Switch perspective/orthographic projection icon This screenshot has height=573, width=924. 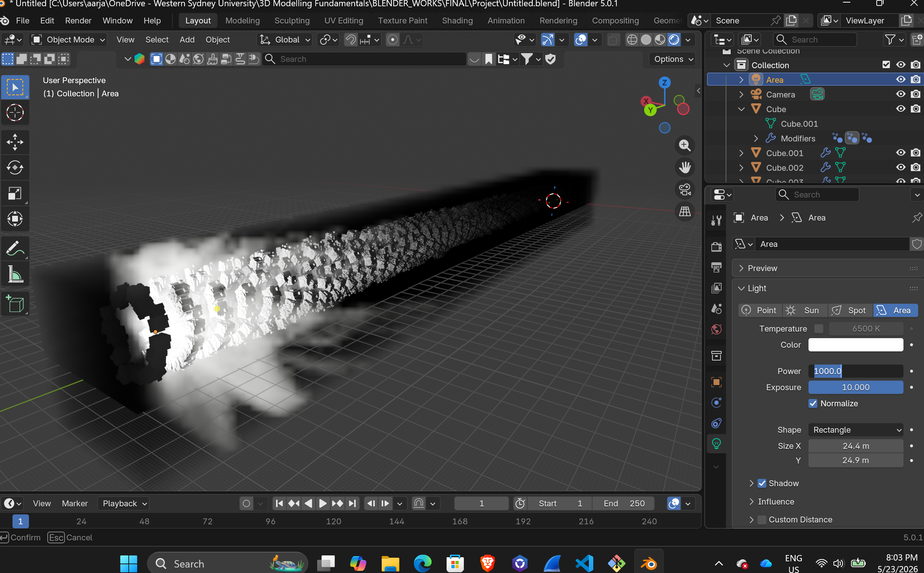[685, 211]
